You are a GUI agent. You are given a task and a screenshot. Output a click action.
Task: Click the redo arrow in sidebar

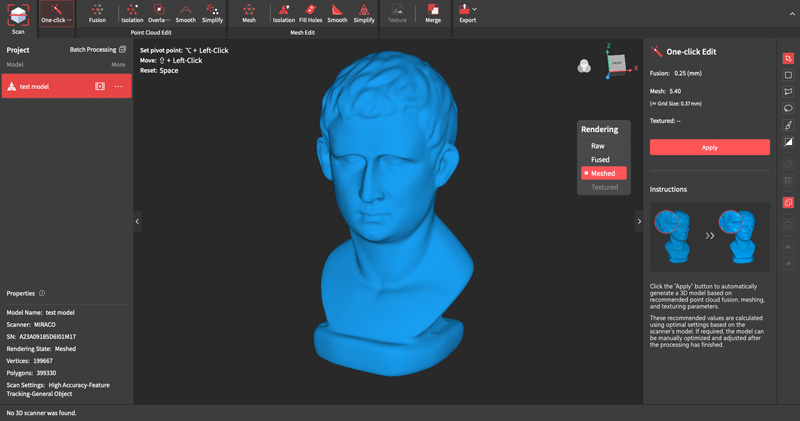pyautogui.click(x=788, y=263)
